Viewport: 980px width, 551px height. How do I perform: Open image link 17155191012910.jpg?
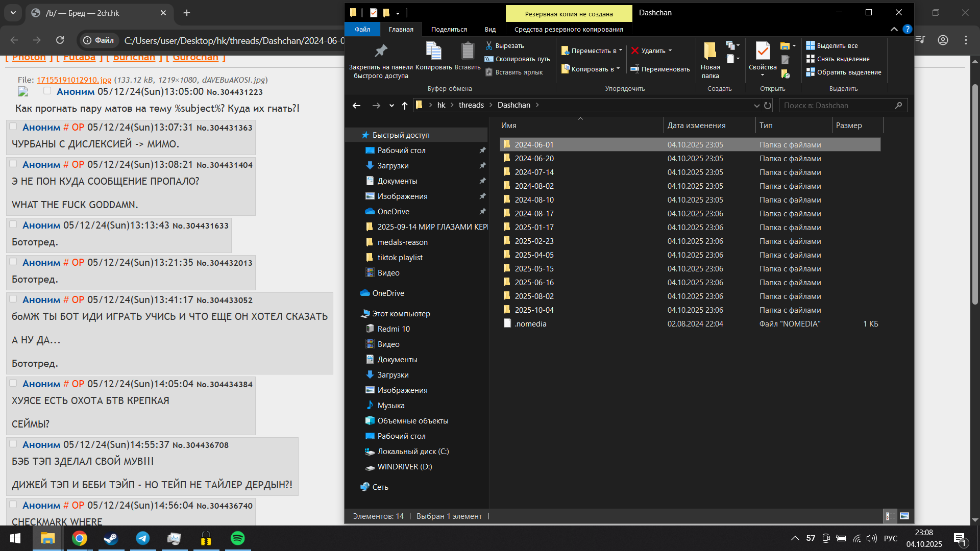pyautogui.click(x=74, y=80)
